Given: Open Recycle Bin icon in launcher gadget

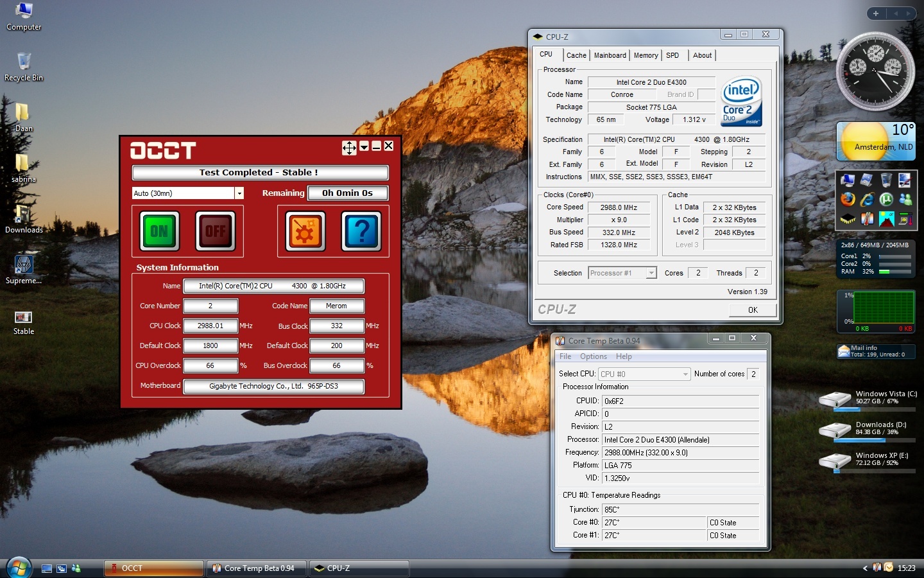Looking at the screenshot, I should [x=886, y=180].
